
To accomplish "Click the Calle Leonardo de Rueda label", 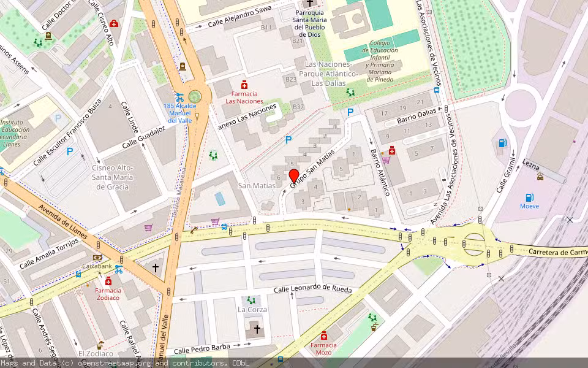I will [x=313, y=288].
